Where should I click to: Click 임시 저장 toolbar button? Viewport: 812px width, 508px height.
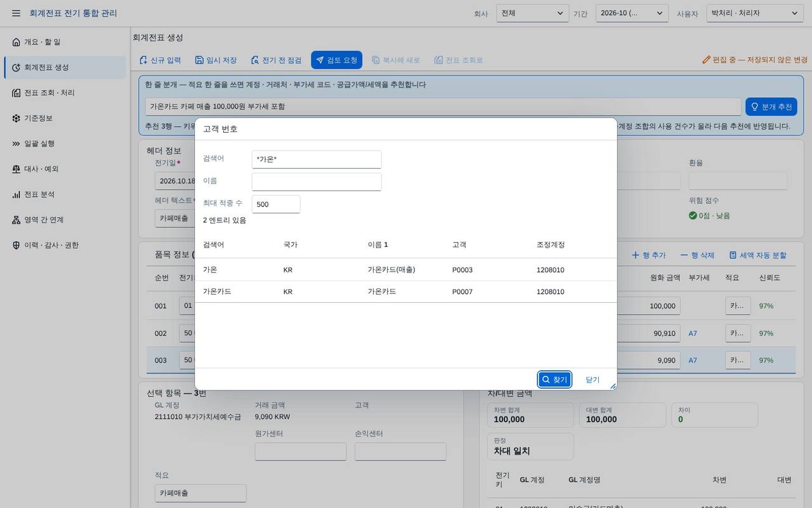(216, 60)
